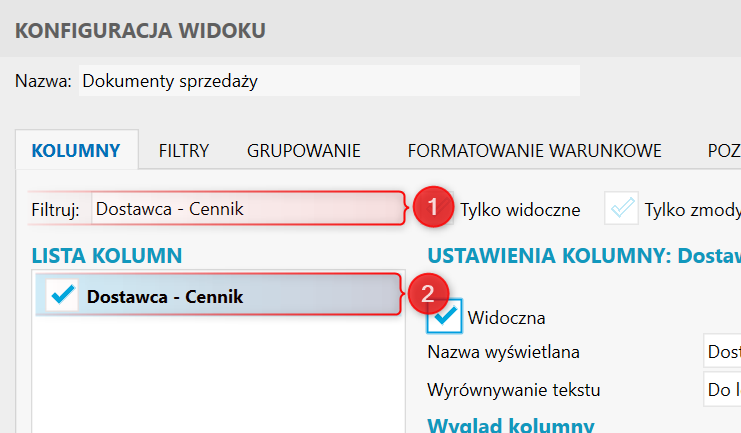Viewport: 741px width, 433px height.
Task: Open the FILTRY tab
Action: pyautogui.click(x=184, y=151)
